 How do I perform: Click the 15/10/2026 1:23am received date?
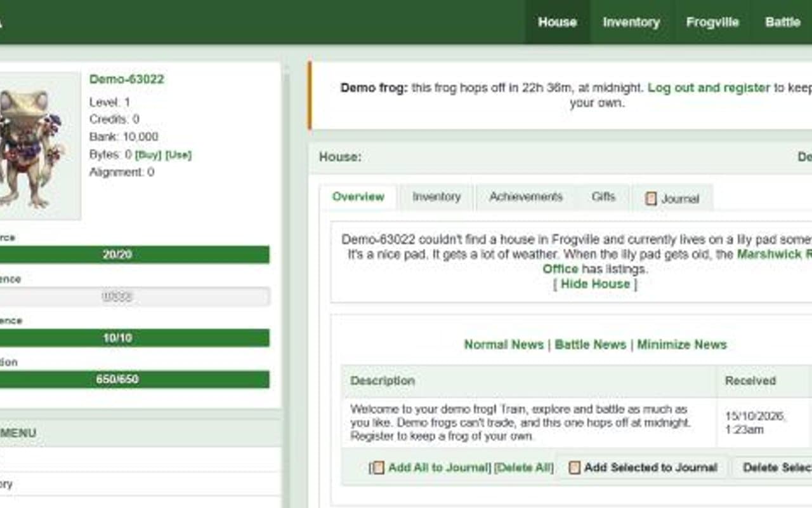tap(756, 423)
